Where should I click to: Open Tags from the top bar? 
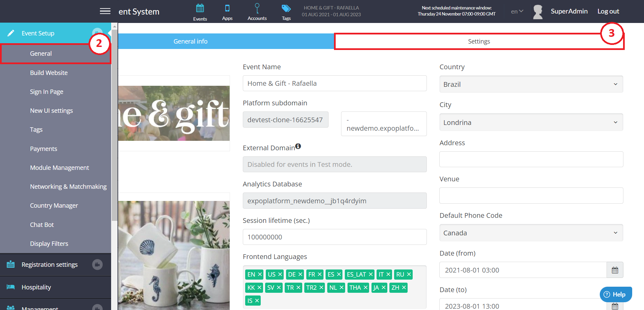286,12
